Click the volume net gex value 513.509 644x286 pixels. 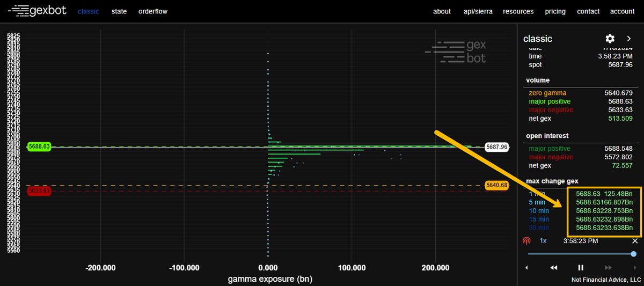(x=621, y=119)
